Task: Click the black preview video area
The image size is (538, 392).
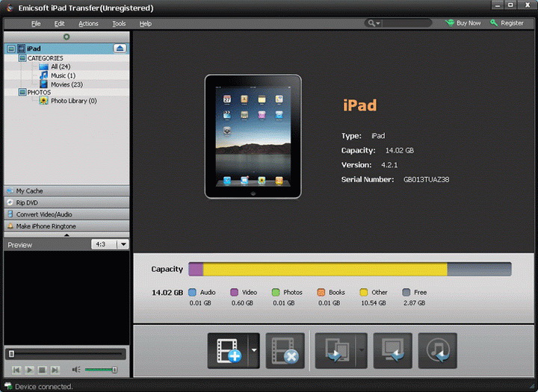Action: 67,298
